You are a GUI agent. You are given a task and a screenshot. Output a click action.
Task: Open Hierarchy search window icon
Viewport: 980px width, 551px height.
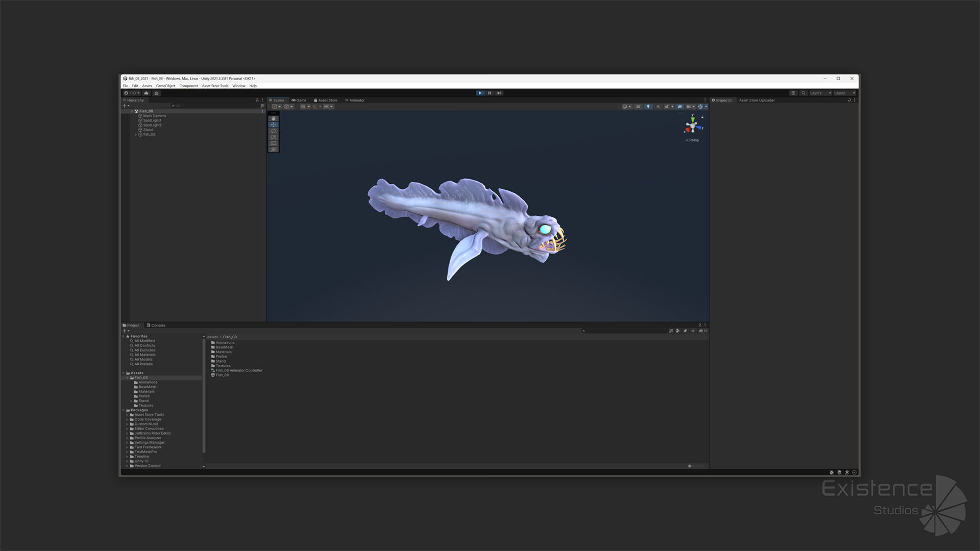pos(262,106)
